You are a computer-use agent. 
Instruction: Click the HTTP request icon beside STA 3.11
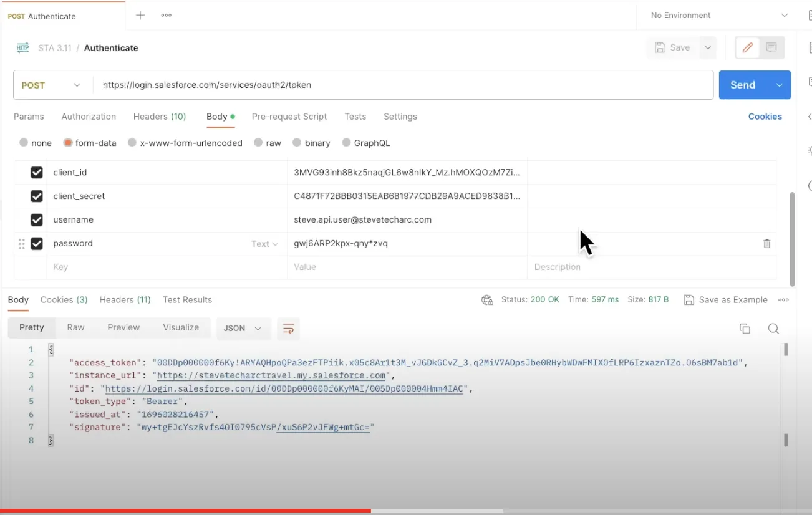22,47
